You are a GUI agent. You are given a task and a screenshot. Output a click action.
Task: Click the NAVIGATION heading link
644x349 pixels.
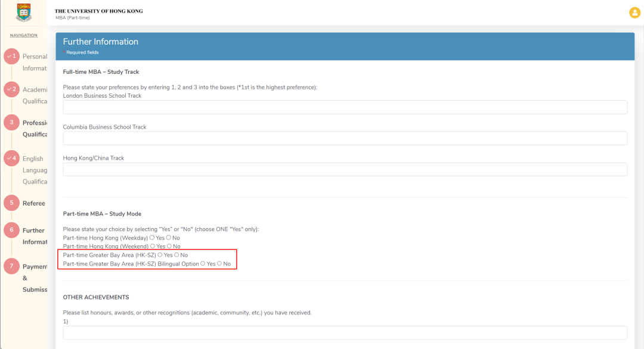[23, 35]
